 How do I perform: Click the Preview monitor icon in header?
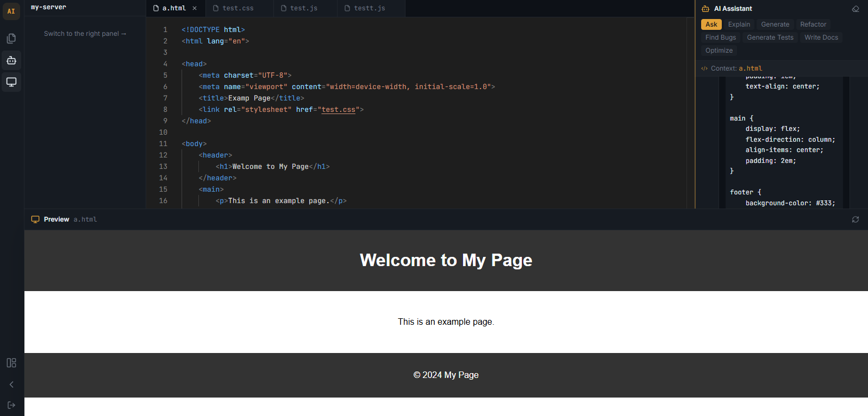[x=35, y=219]
